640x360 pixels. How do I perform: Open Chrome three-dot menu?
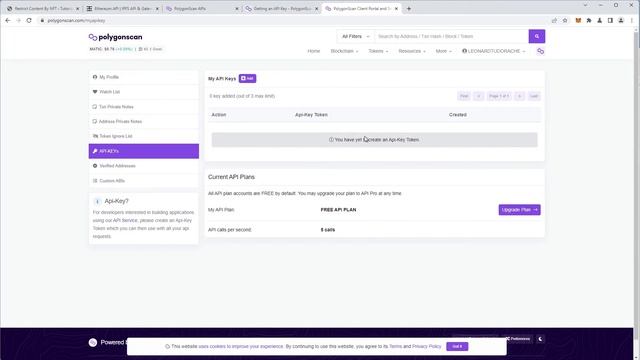[x=632, y=20]
